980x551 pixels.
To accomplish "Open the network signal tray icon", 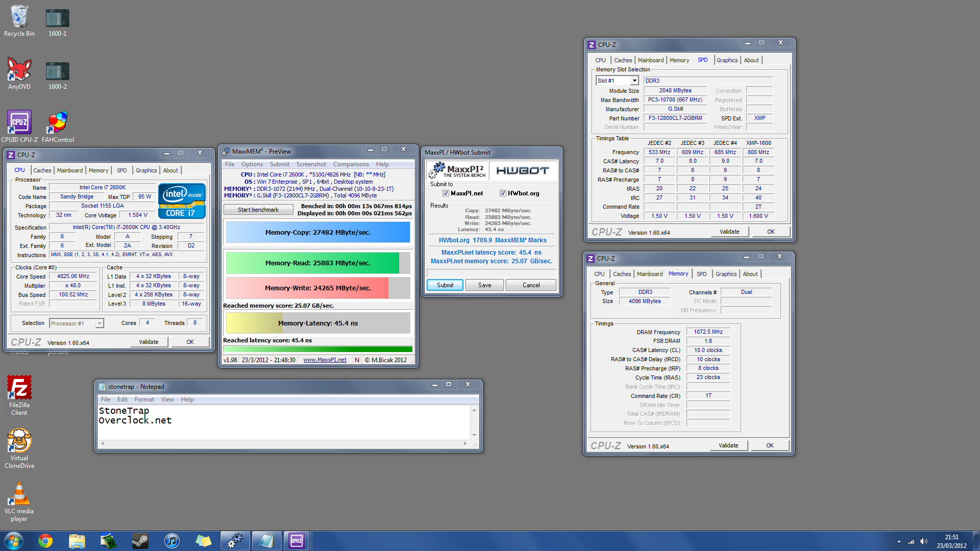I will tap(911, 541).
